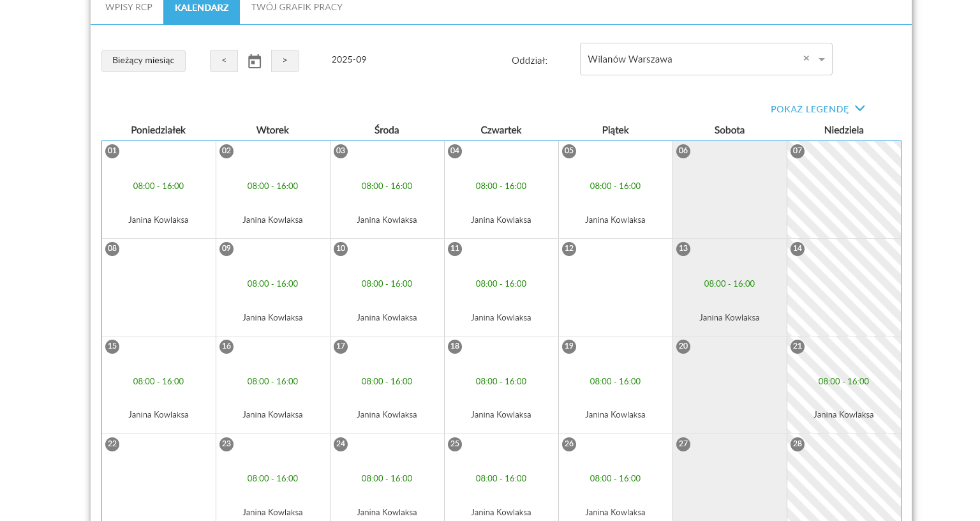The width and height of the screenshot is (980, 521).
Task: Expand the Pokaż legendę section
Action: [809, 109]
